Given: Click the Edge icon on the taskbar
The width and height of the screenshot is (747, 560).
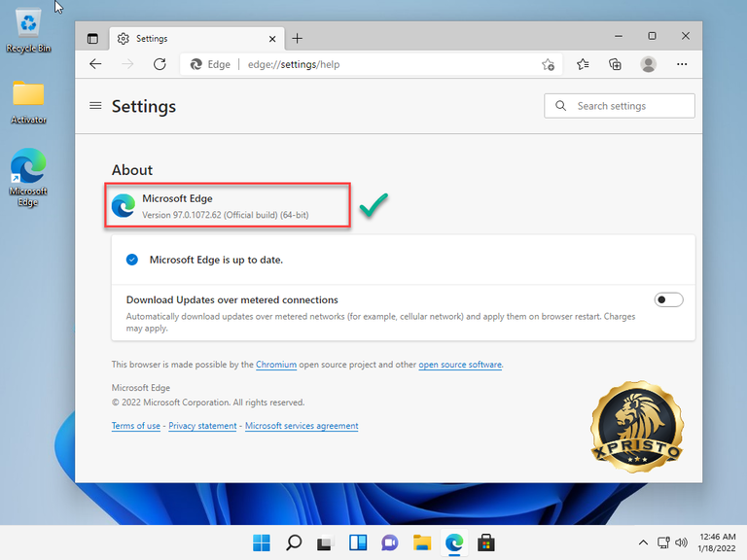Looking at the screenshot, I should [x=454, y=542].
